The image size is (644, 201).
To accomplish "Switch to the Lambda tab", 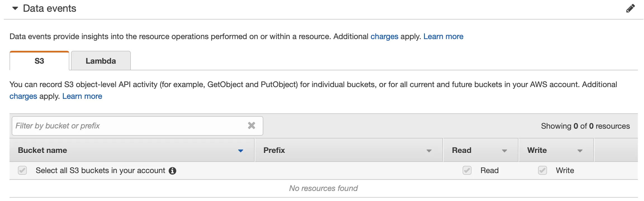I will [101, 61].
